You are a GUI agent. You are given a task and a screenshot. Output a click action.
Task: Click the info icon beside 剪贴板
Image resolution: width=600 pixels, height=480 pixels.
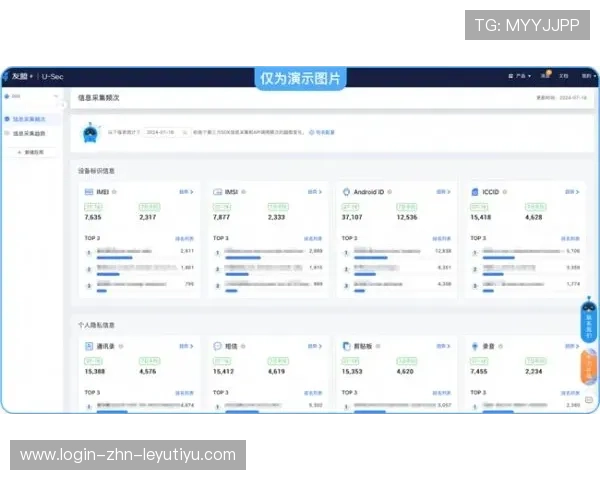[378, 346]
